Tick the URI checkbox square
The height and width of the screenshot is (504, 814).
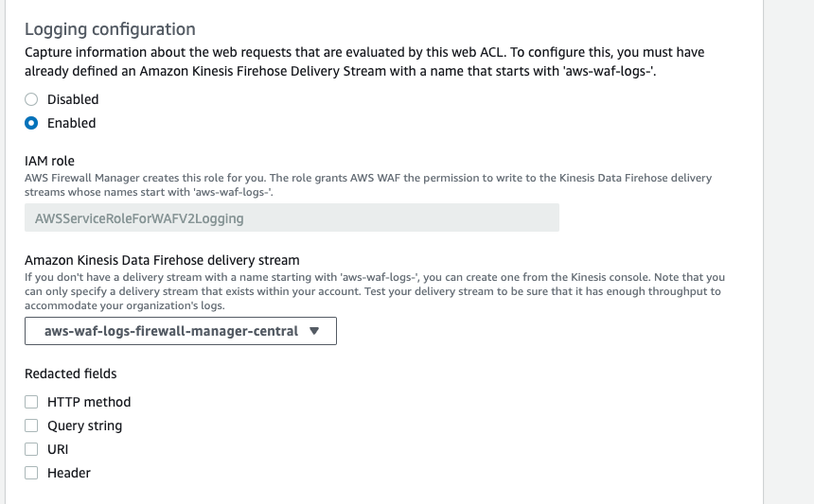pos(31,449)
